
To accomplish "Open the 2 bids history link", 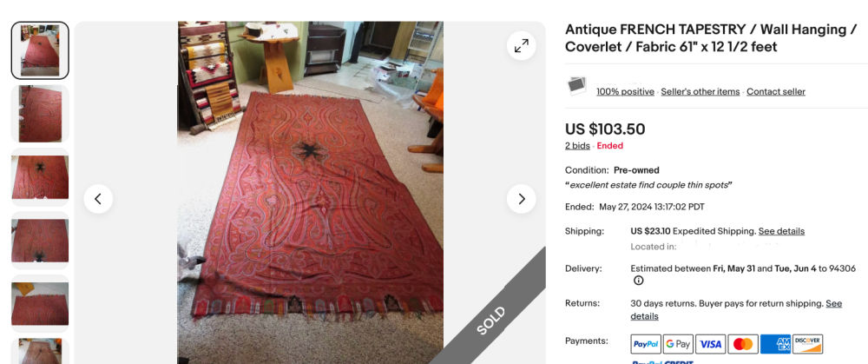I will (577, 146).
